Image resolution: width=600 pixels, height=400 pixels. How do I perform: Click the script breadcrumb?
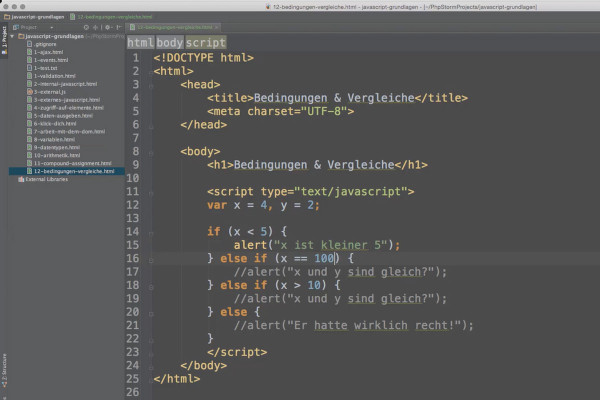[205, 42]
